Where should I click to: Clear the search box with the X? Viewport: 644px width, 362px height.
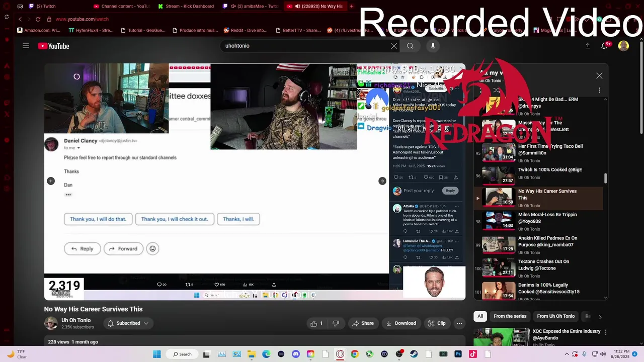(x=394, y=46)
